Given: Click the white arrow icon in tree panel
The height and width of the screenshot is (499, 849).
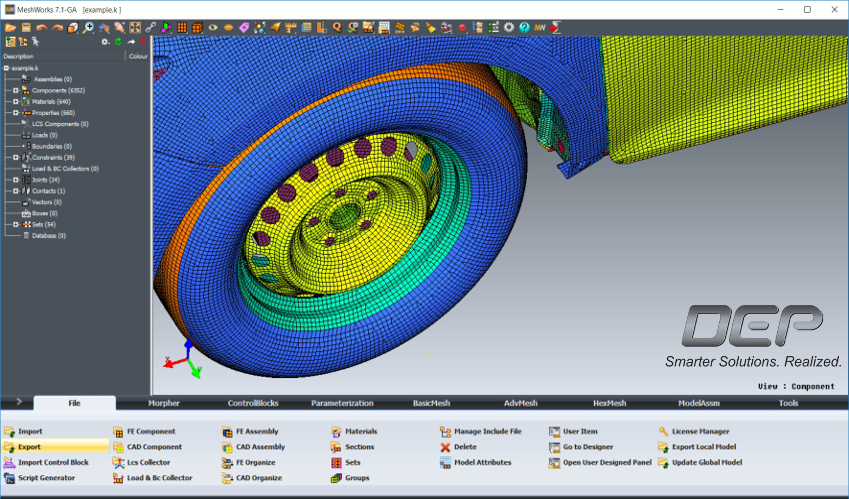Looking at the screenshot, I should click(x=131, y=42).
